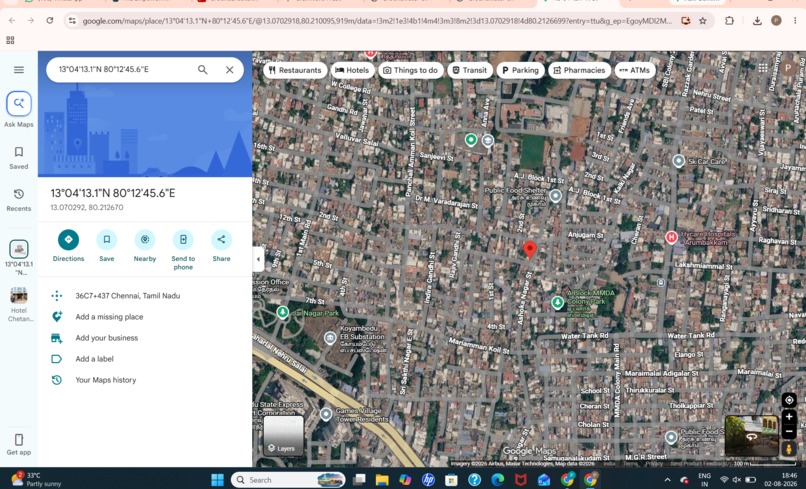Open the Google apps grid on the map
806x489 pixels.
[x=763, y=68]
